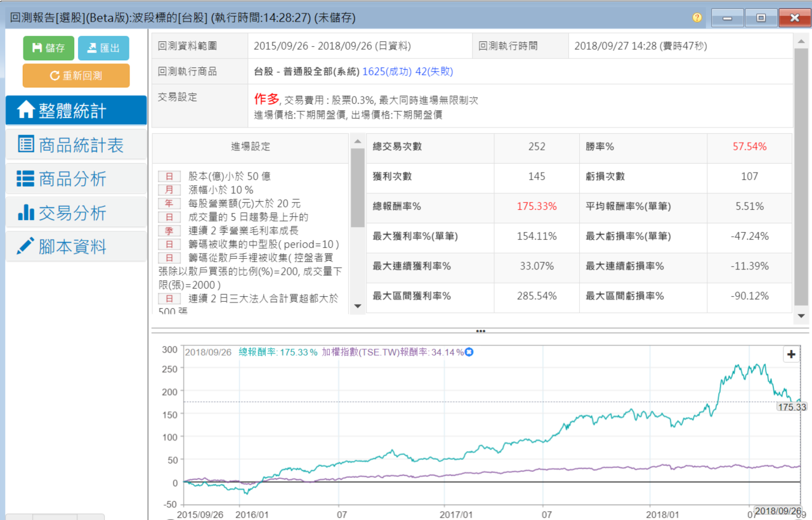Image resolution: width=812 pixels, height=520 pixels.
Task: Open the 42(失敗) failed stocks link
Action: click(434, 72)
